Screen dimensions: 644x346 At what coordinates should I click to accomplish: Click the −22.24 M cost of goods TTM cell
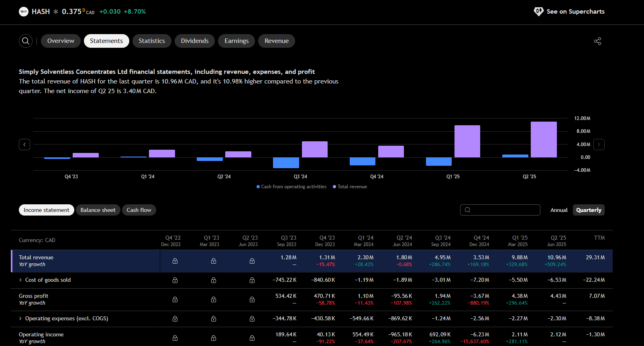coord(594,280)
